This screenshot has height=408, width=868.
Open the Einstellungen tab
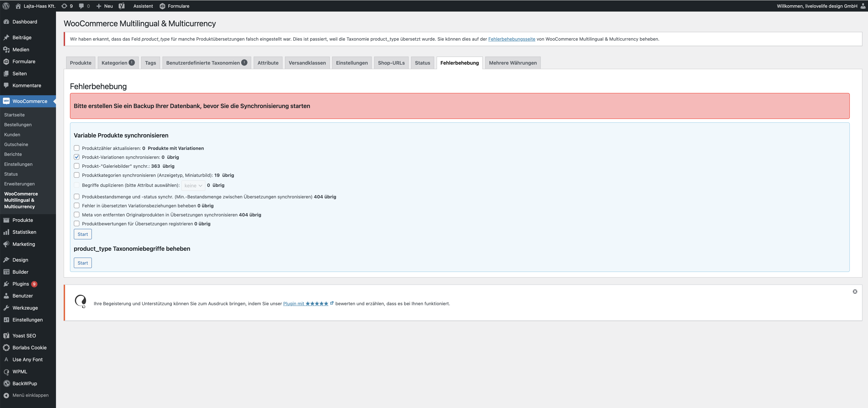point(352,63)
